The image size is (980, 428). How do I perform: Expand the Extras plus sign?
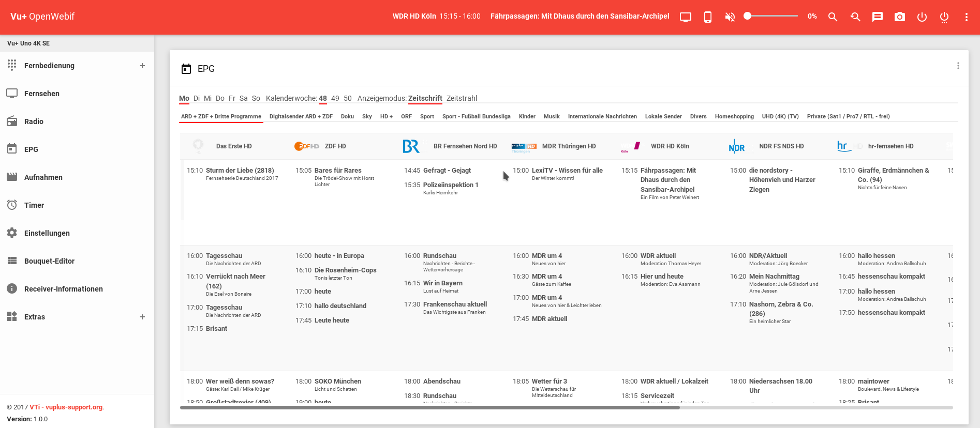point(142,317)
